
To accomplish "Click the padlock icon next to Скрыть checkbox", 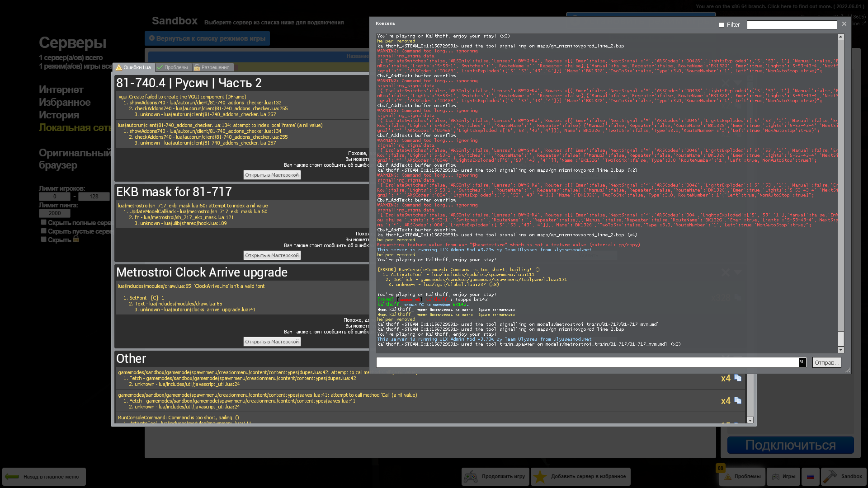I will pos(75,239).
